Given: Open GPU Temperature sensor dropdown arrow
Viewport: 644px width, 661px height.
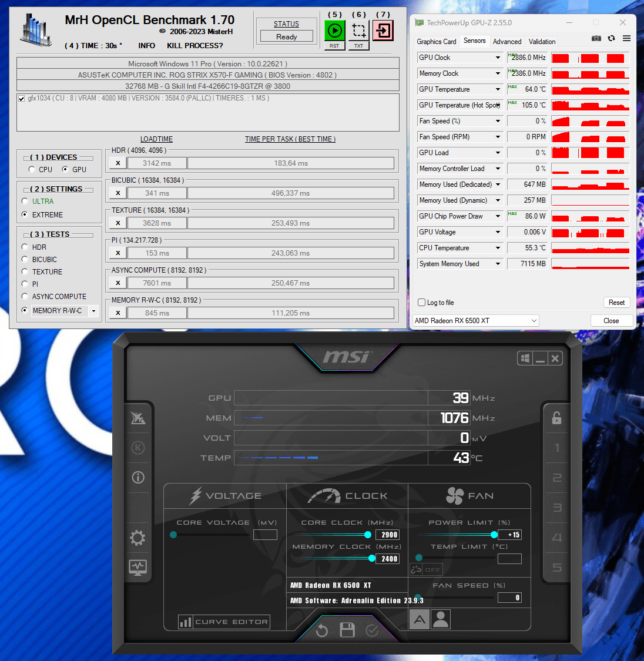Looking at the screenshot, I should (x=498, y=89).
